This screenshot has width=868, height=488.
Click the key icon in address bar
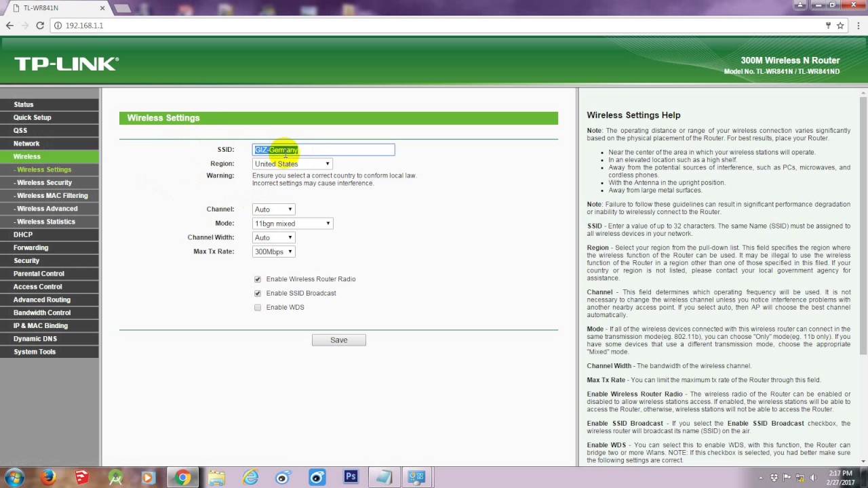click(x=828, y=25)
